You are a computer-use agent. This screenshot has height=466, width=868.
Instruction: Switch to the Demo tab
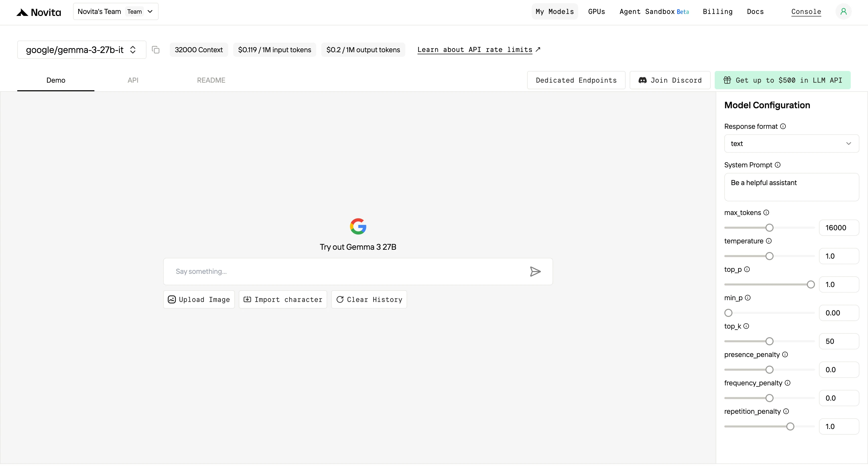pyautogui.click(x=56, y=80)
